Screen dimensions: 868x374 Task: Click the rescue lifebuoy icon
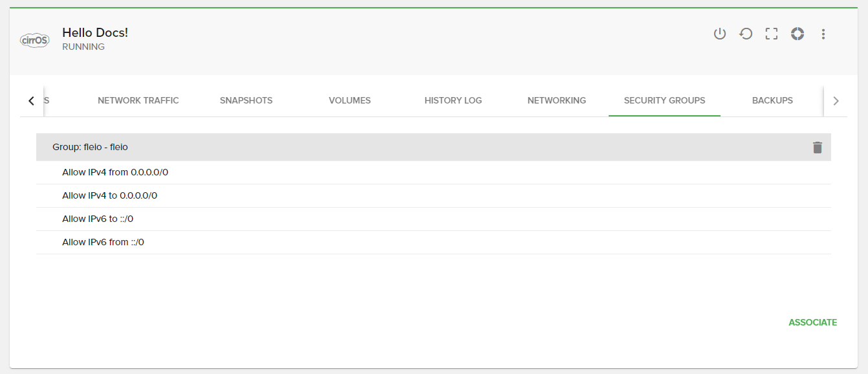point(797,34)
